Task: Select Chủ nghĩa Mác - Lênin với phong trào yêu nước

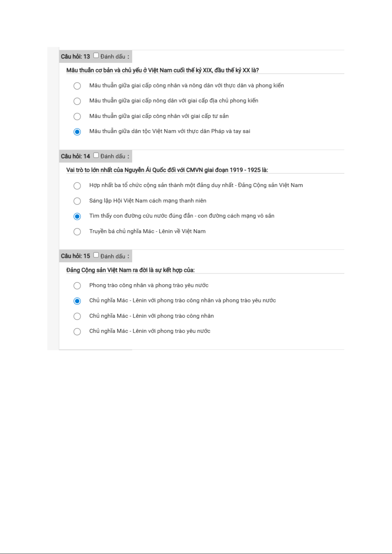Action: (77, 331)
